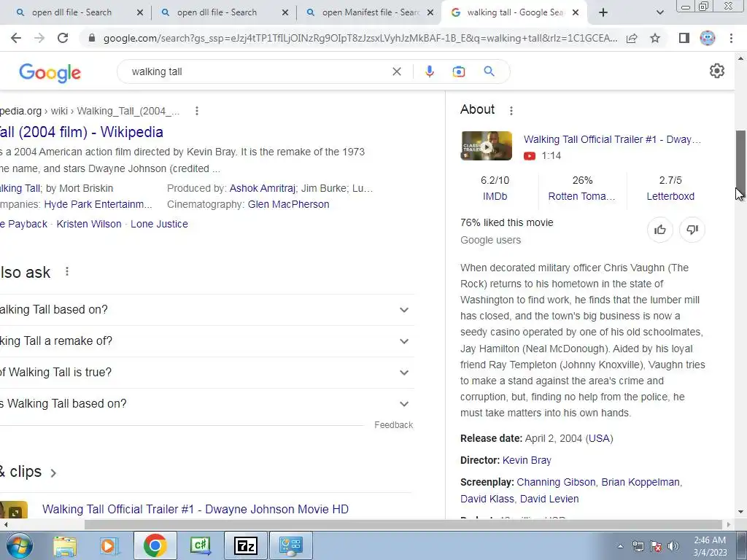This screenshot has height=560, width=747.
Task: Open the C# app in taskbar
Action: click(201, 545)
